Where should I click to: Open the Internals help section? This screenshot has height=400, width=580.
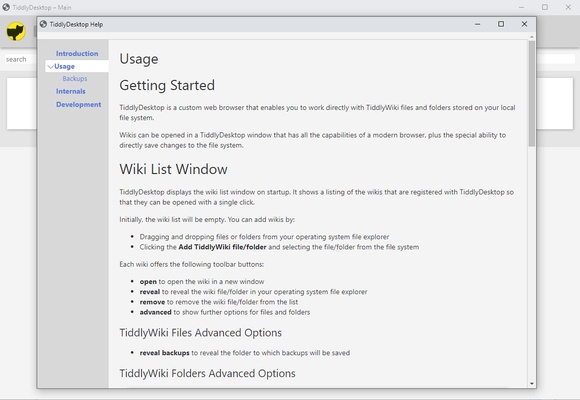[x=71, y=91]
